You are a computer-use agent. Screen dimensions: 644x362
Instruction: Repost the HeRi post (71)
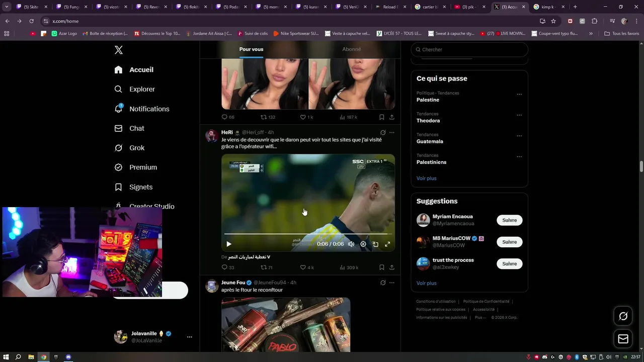(x=267, y=267)
